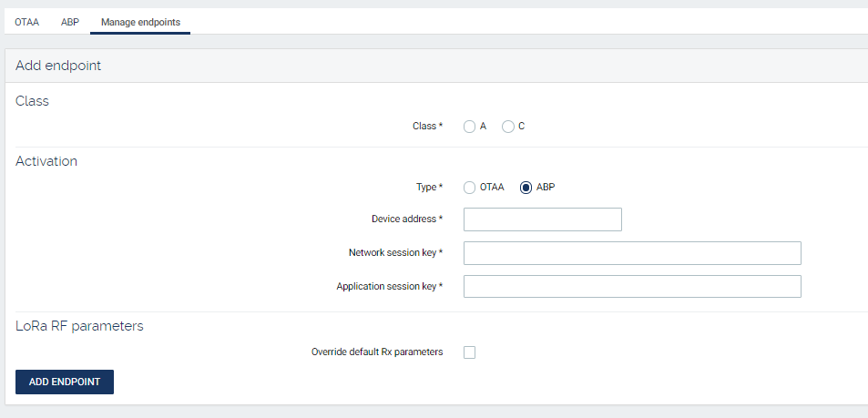Click the "Add endpoint" panel header
This screenshot has height=418, width=868.
58,66
